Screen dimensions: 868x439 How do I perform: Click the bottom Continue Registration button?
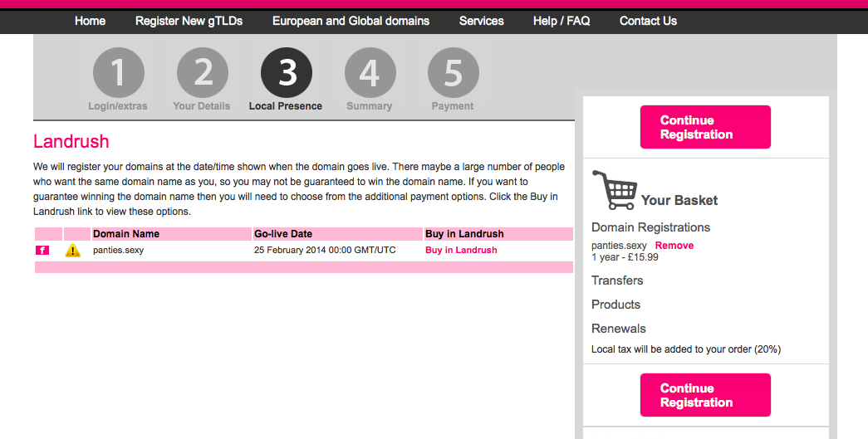tap(705, 395)
